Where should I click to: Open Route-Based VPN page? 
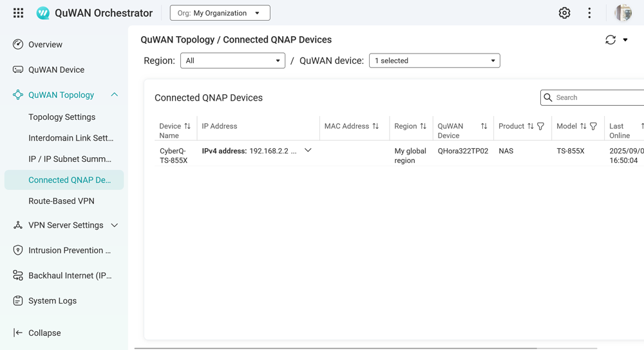[x=61, y=201]
